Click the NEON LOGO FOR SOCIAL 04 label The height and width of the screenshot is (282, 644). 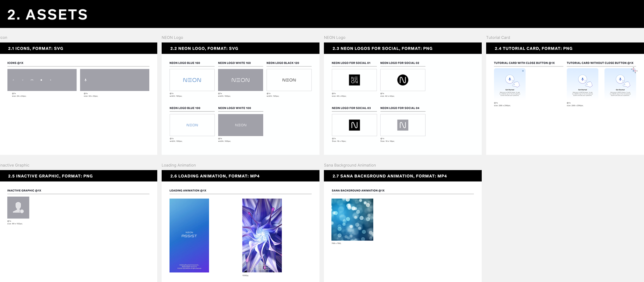click(400, 108)
